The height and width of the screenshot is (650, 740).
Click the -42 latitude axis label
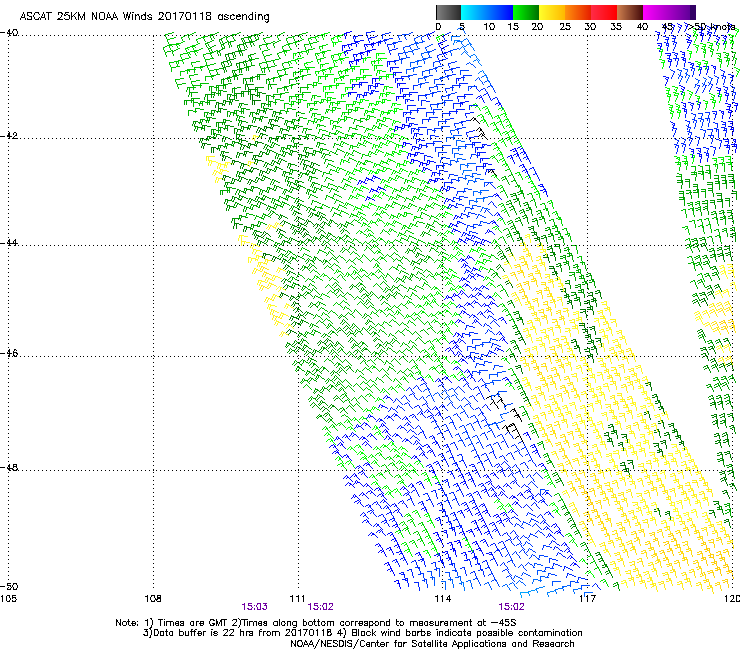coord(9,136)
